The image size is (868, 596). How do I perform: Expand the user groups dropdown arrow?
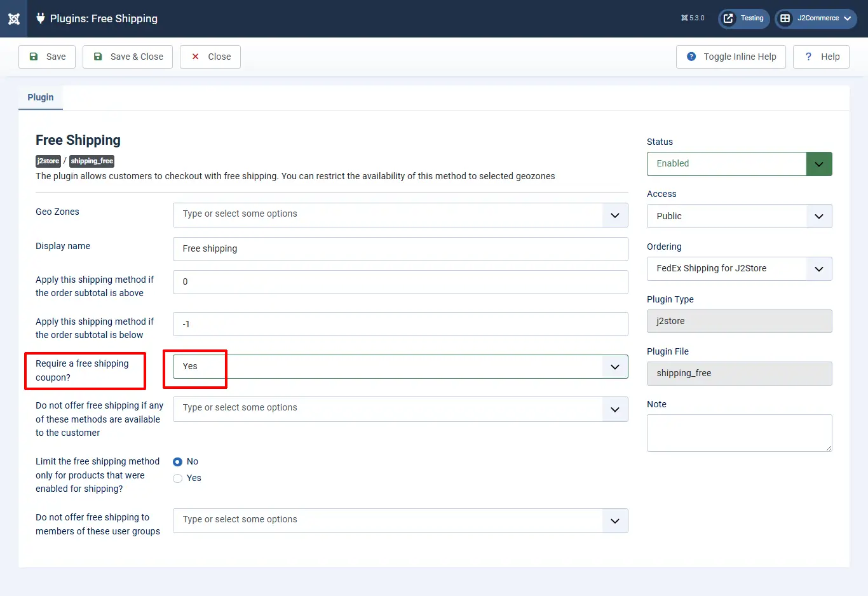614,521
